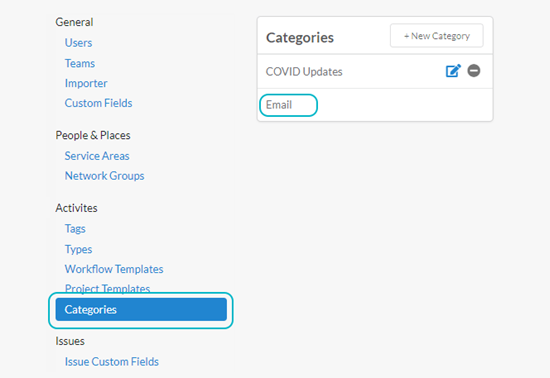Select the COVID Updates category name
Viewport: 550px width, 378px height.
click(x=304, y=72)
